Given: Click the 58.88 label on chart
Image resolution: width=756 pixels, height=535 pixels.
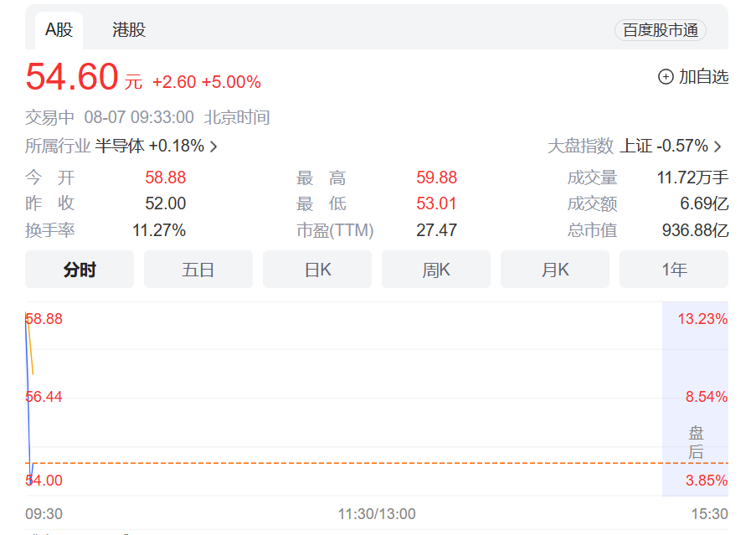Looking at the screenshot, I should pos(44,319).
